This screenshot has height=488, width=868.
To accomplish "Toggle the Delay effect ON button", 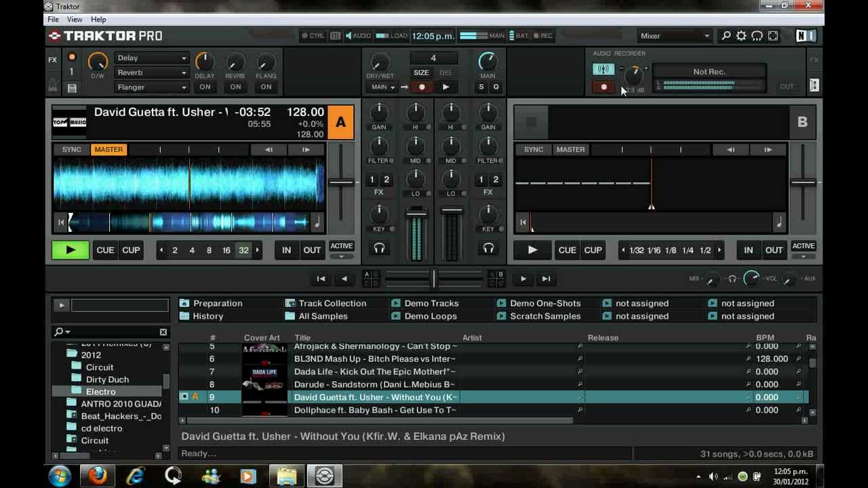I will point(205,87).
